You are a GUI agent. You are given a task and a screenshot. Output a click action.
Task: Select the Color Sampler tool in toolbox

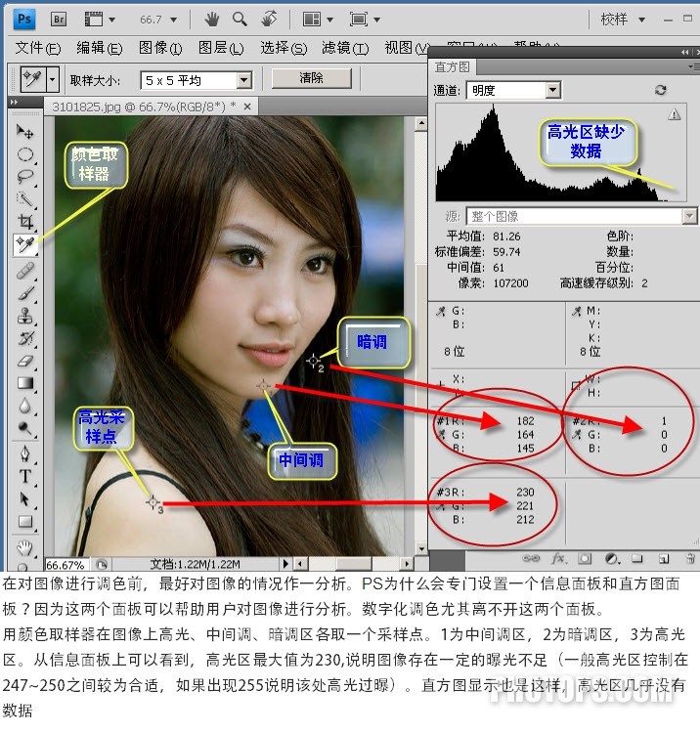25,244
